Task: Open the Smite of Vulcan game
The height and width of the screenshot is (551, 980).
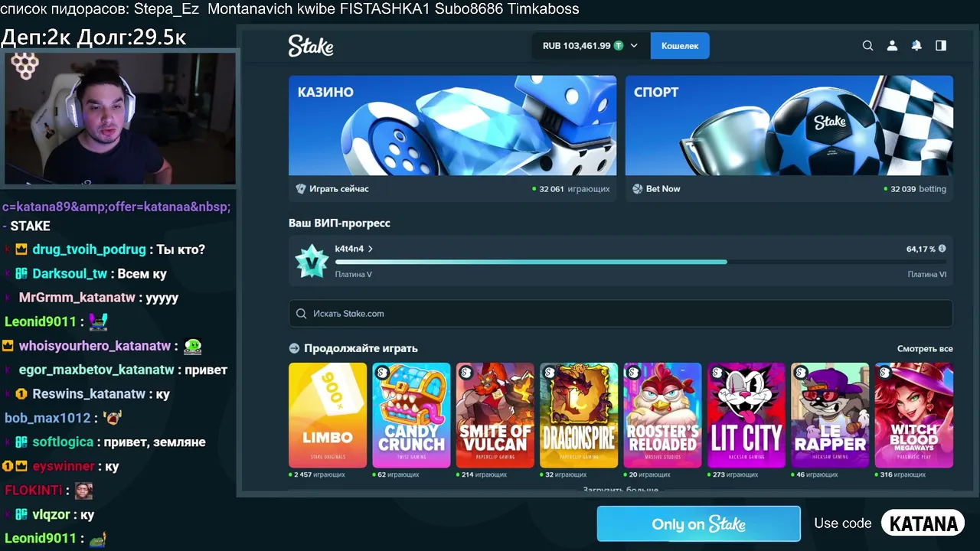Action: click(495, 415)
